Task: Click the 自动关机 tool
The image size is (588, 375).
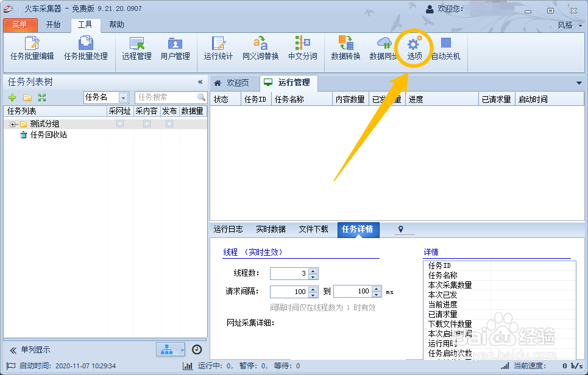Action: pos(446,49)
